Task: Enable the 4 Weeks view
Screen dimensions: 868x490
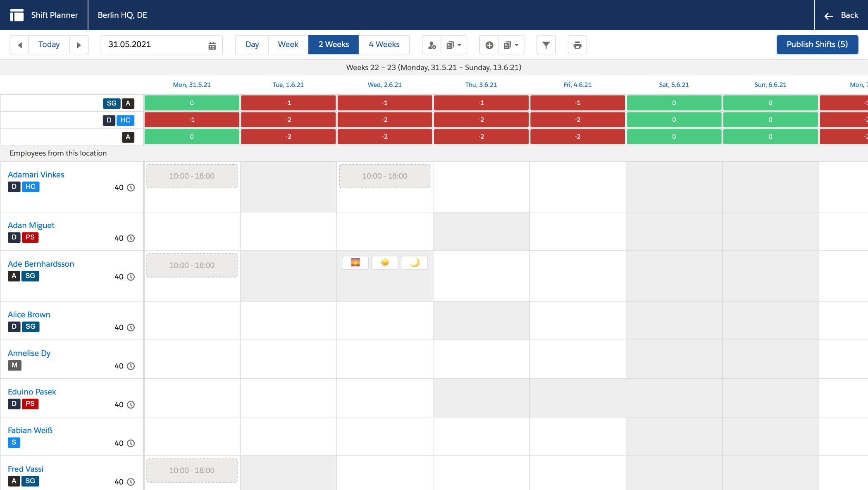Action: pos(384,45)
